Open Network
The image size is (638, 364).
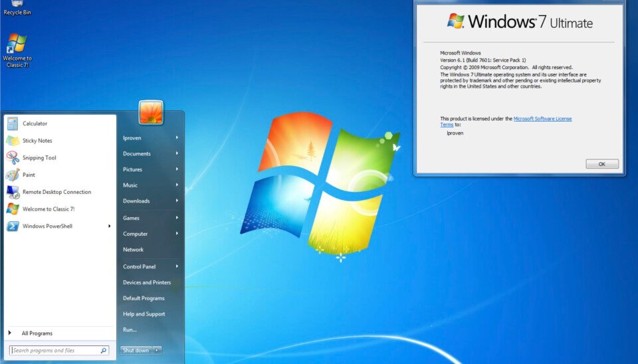pos(134,250)
